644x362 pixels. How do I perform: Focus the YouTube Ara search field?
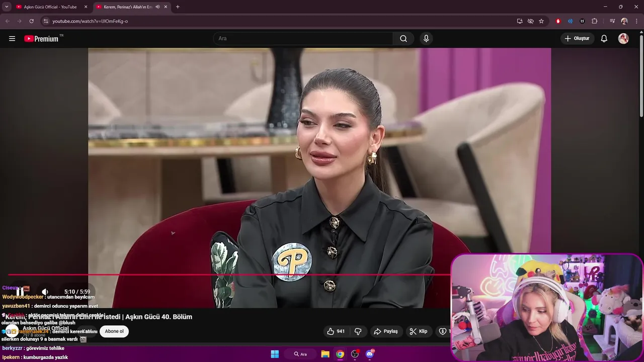tap(303, 39)
